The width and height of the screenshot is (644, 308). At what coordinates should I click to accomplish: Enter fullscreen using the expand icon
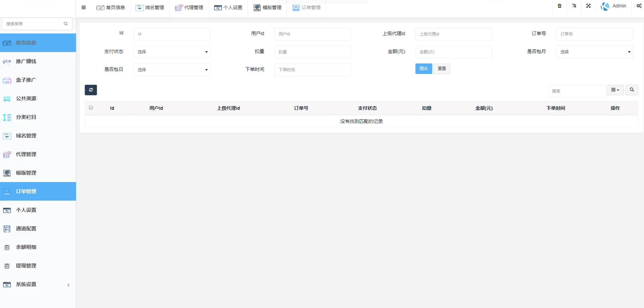point(588,6)
